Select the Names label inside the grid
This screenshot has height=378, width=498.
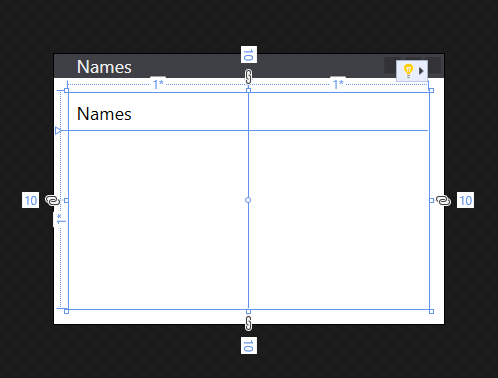[104, 114]
